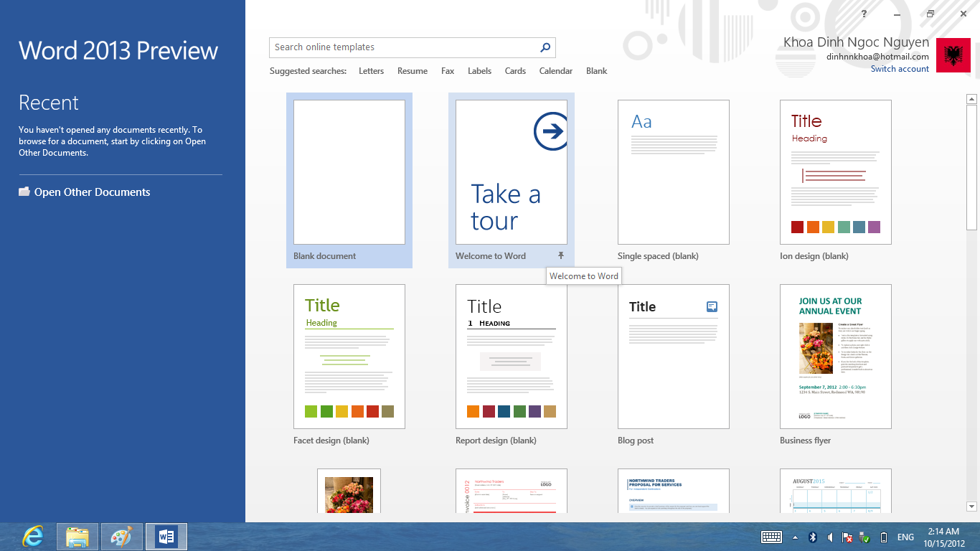Click the volume speaker tray icon
The height and width of the screenshot is (551, 980).
coord(830,537)
